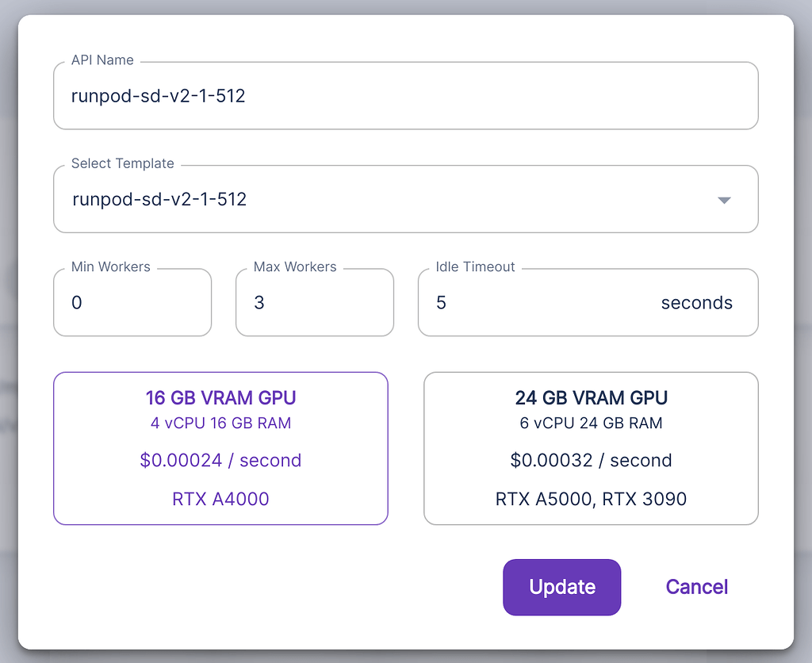Click the $0.00024 per second price
812x663 pixels.
click(220, 460)
